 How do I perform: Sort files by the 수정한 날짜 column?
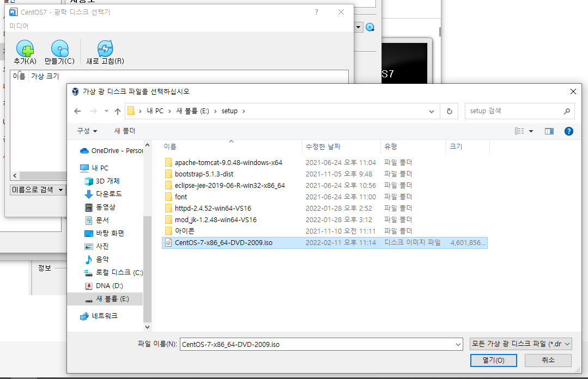(x=325, y=146)
